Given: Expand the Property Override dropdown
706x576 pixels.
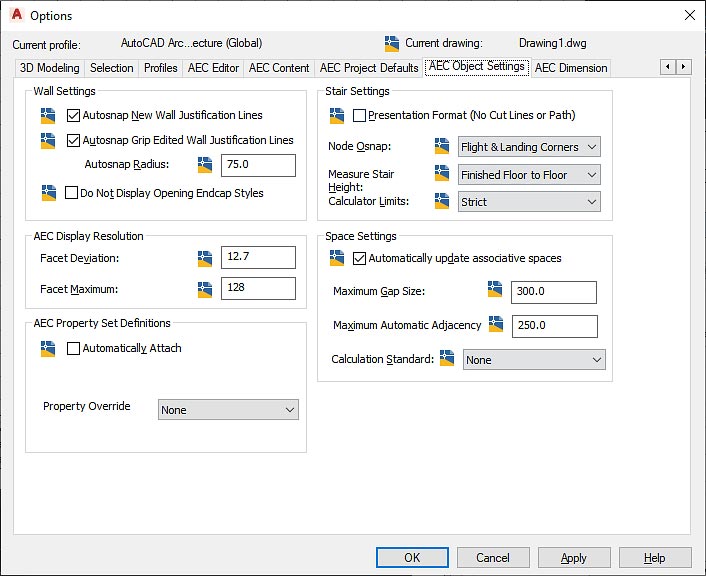Looking at the screenshot, I should (x=228, y=410).
